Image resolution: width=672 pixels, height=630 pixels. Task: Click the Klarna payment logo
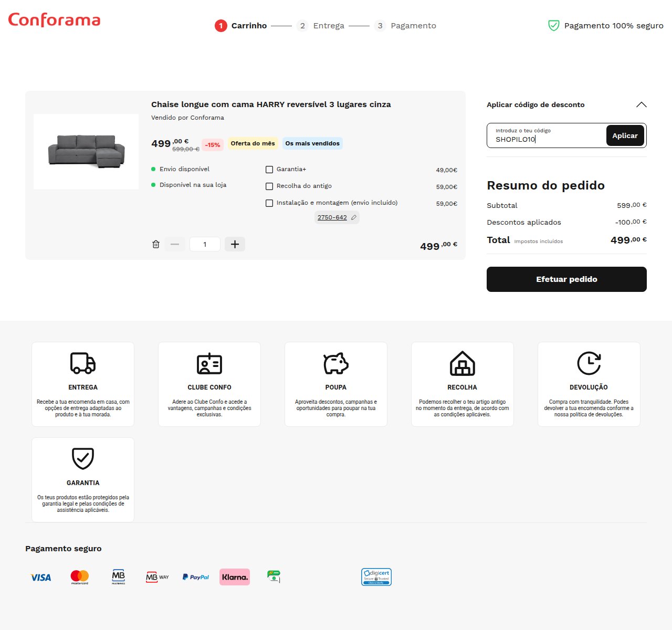click(235, 577)
